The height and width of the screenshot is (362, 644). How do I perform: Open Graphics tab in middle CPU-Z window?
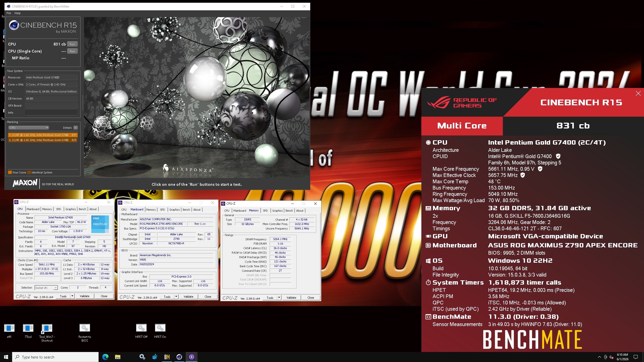point(175,210)
